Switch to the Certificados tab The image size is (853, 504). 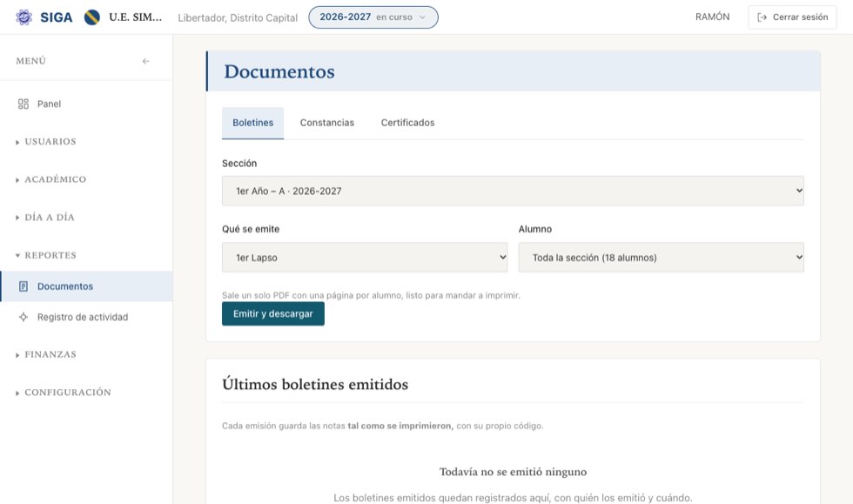point(407,123)
